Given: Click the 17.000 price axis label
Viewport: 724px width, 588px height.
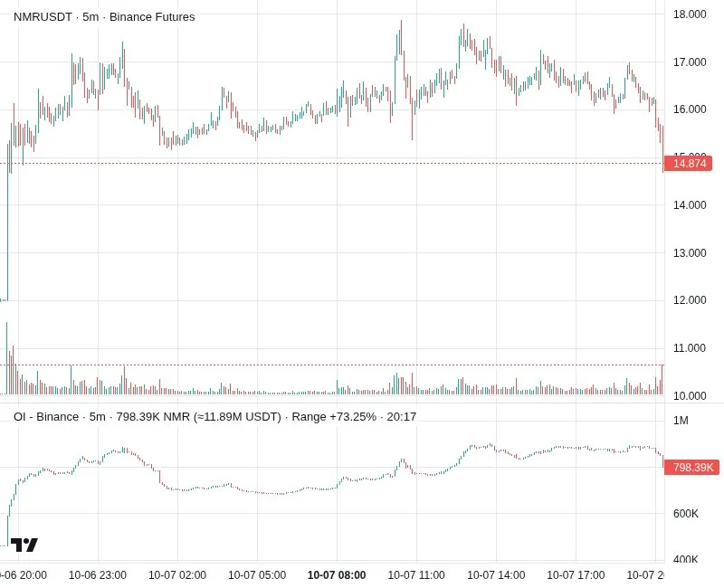Looking at the screenshot, I should click(x=690, y=62).
